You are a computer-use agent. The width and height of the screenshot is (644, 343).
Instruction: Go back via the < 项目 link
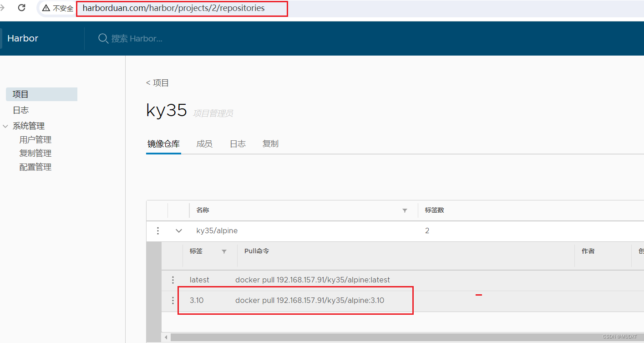pos(157,83)
